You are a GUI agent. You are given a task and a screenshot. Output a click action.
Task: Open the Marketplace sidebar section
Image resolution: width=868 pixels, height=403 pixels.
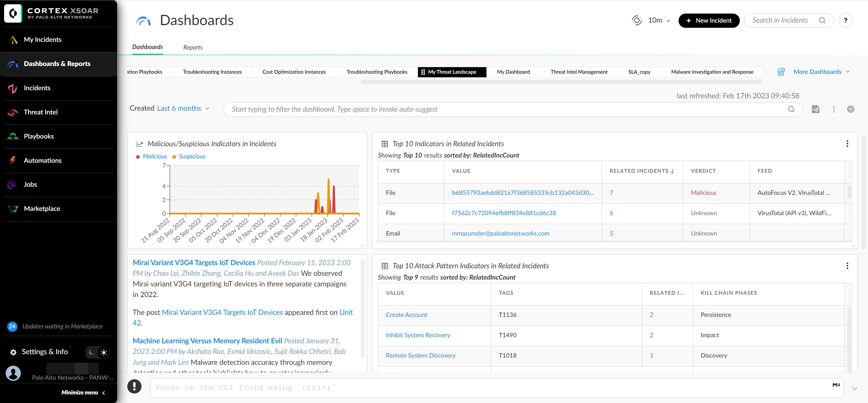point(42,209)
